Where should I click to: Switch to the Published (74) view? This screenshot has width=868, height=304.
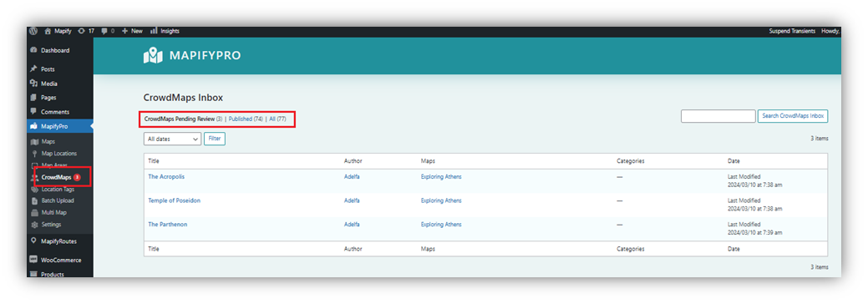246,119
